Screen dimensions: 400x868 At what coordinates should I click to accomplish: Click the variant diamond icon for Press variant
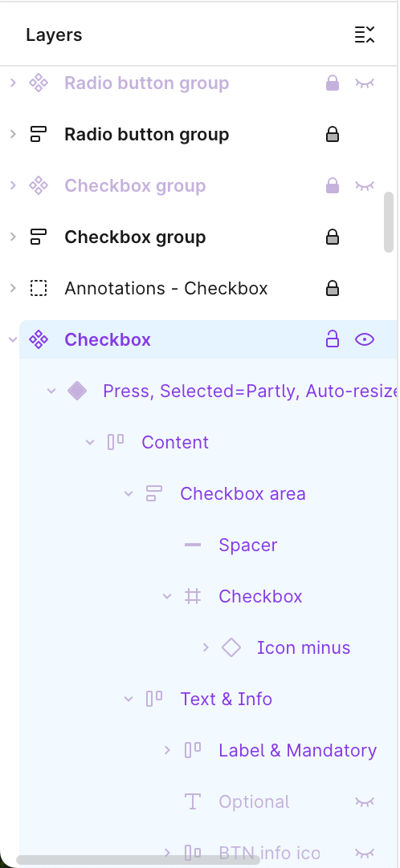point(77,391)
